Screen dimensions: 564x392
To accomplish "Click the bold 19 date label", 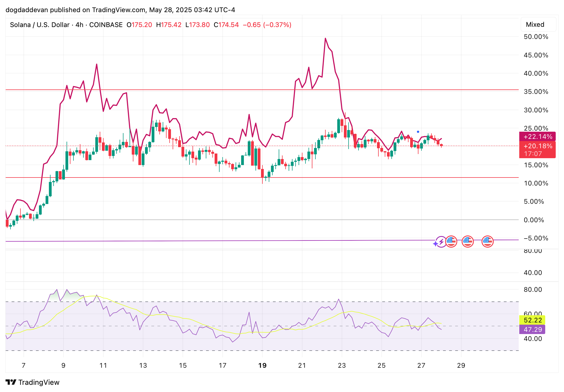I will 262,365.
